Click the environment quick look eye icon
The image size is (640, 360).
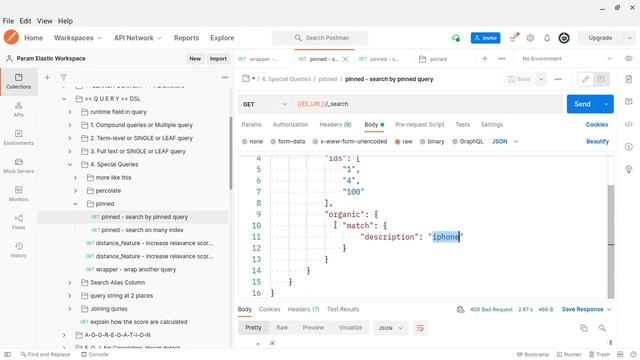629,59
